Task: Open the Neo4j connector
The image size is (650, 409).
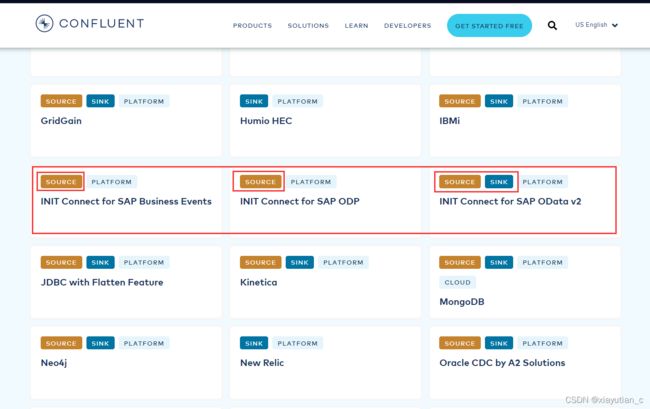Action: tap(54, 363)
